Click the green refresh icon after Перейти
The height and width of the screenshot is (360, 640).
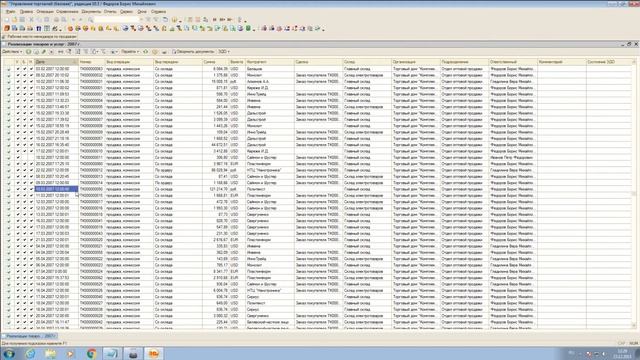[x=146, y=52]
